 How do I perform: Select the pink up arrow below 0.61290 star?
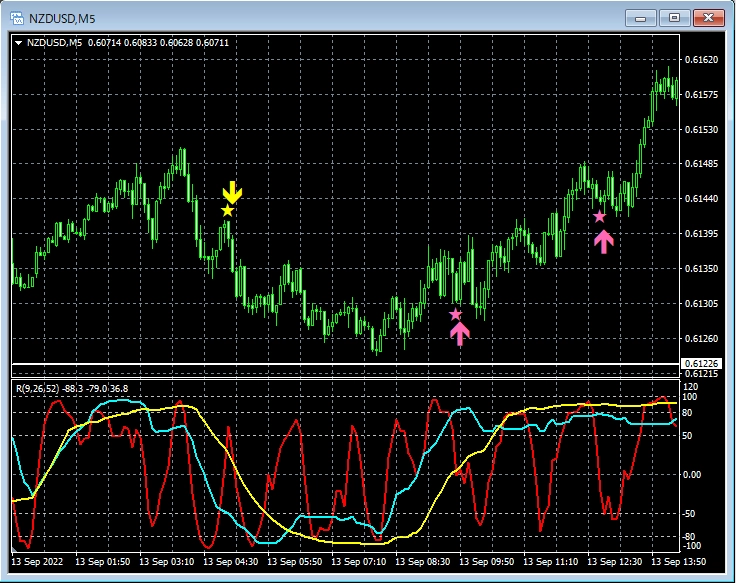coord(459,334)
